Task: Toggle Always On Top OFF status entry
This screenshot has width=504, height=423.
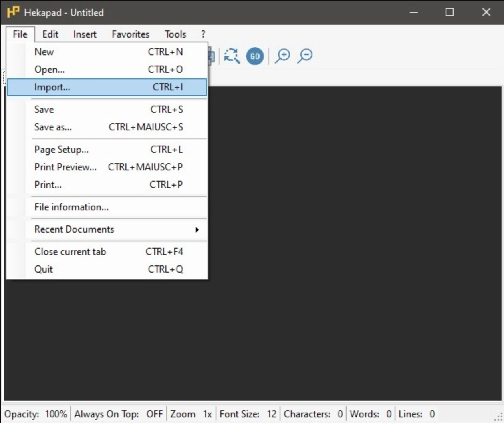Action: [119, 414]
